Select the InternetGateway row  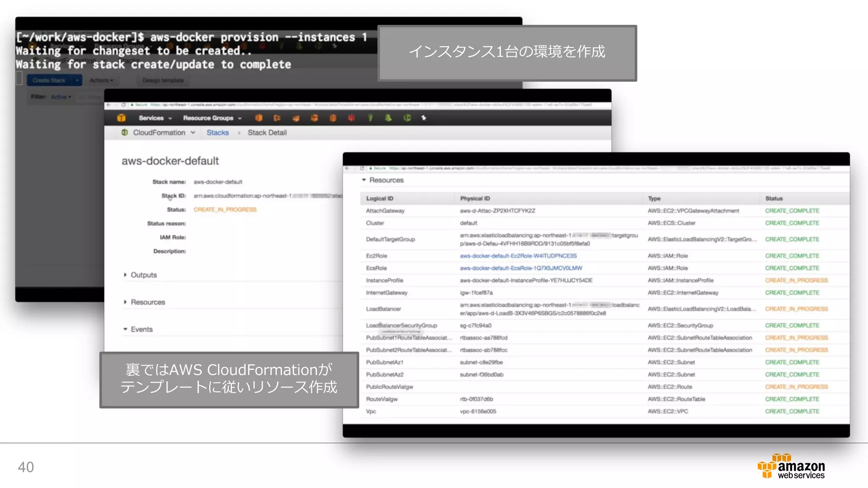pos(605,293)
